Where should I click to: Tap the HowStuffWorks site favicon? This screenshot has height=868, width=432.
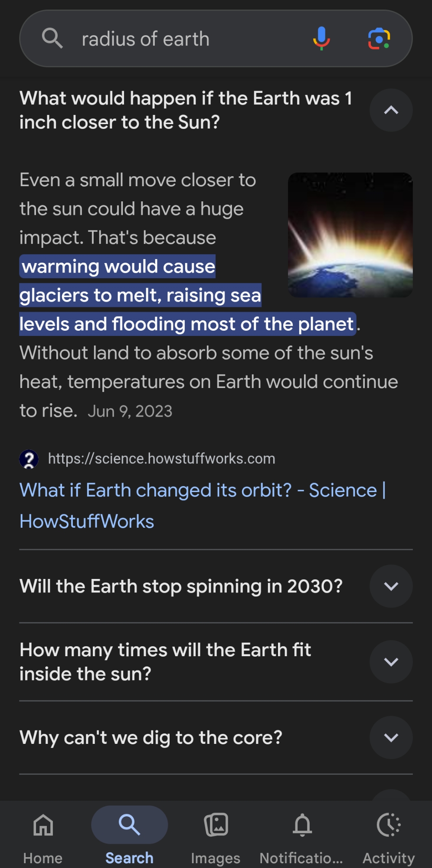29,459
